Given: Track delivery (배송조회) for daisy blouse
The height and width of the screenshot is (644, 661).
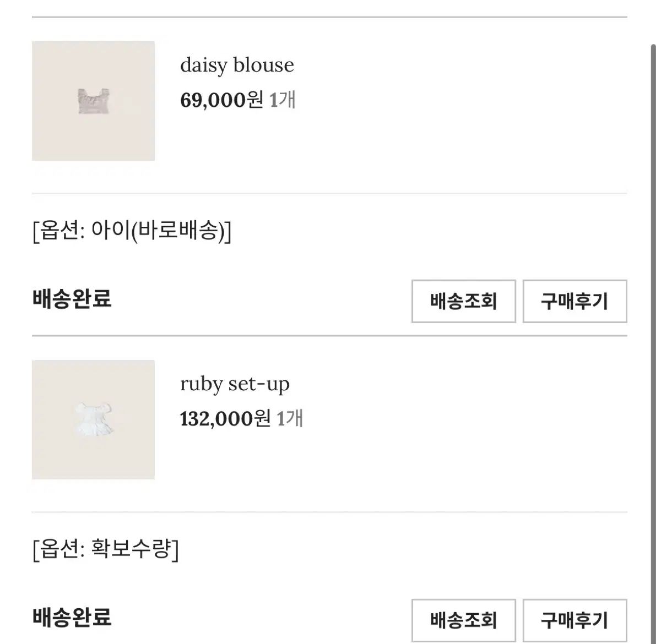Looking at the screenshot, I should tap(463, 301).
